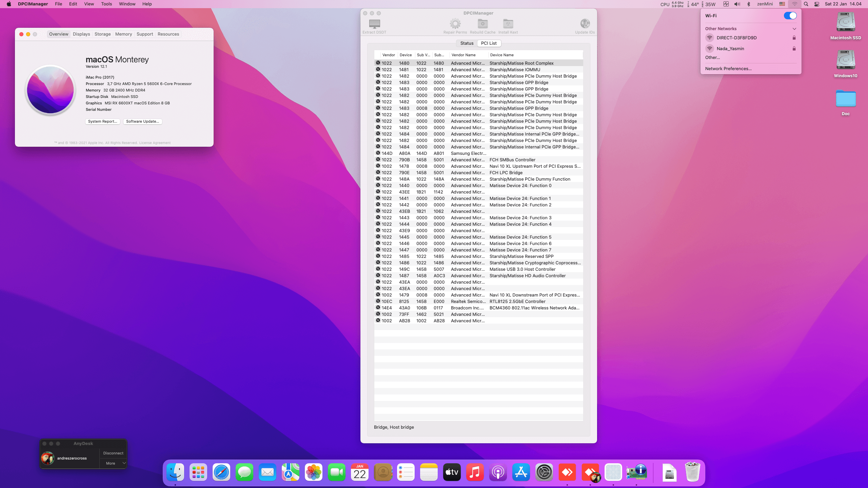Join the Nada_Yasmin network
This screenshot has width=868, height=488.
tap(751, 48)
